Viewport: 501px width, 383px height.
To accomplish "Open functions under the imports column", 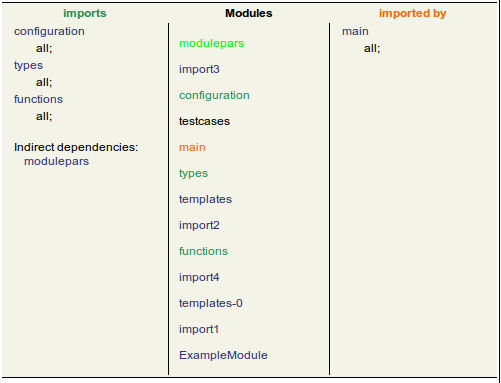I will pos(38,99).
